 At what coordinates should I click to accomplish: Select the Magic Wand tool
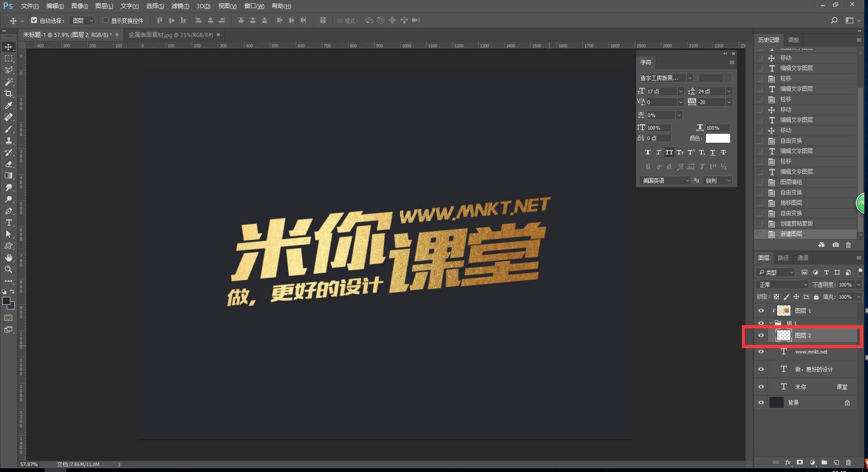pyautogui.click(x=9, y=82)
